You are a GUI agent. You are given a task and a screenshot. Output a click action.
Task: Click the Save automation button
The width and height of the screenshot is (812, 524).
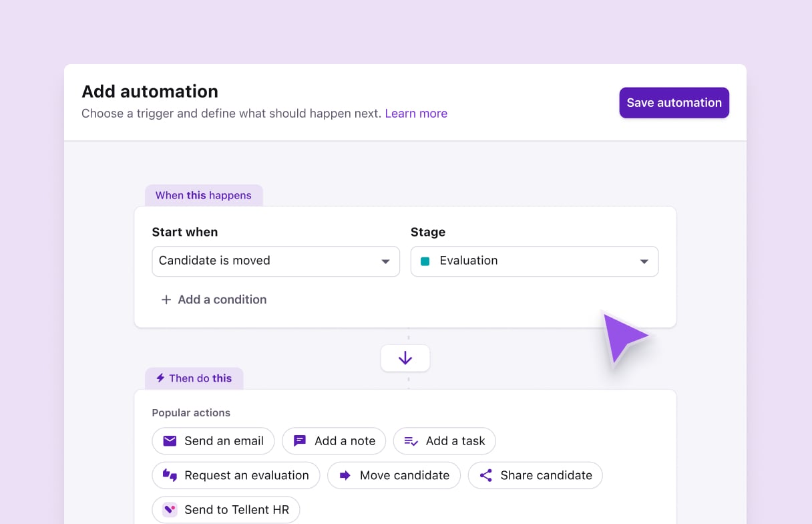coord(674,102)
